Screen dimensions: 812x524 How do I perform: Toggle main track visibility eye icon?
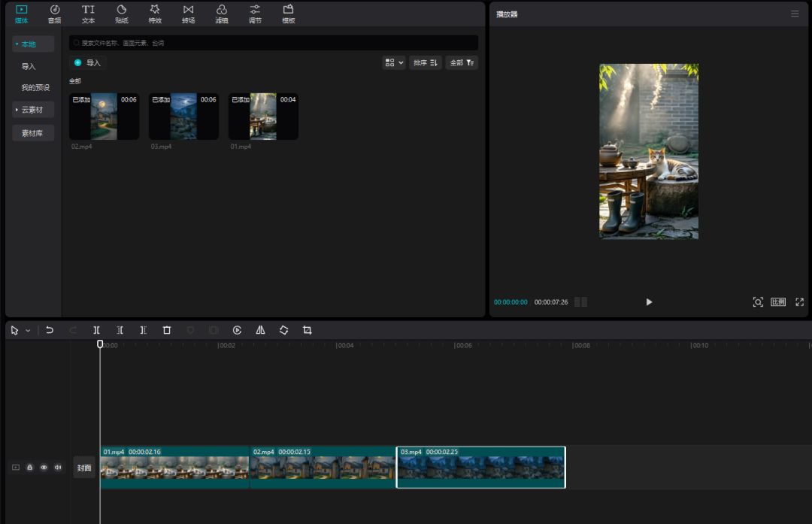[44, 468]
